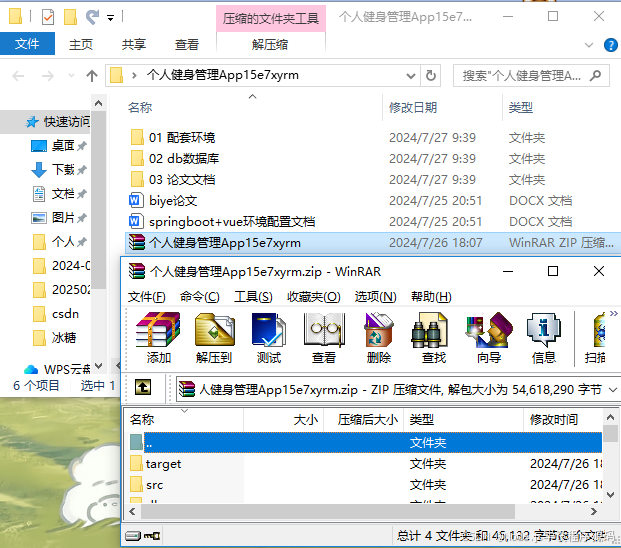Open the WinRAR File (文件(F)) menu

point(147,297)
